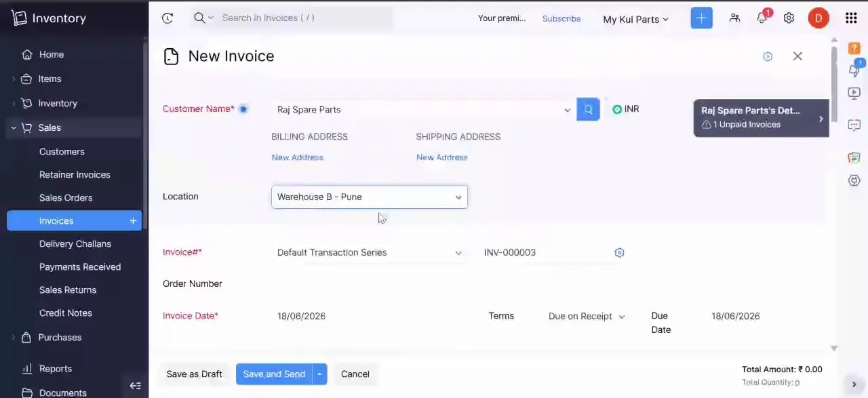Open the Save and Send split arrow
Viewport: 868px width, 398px height.
(x=319, y=374)
